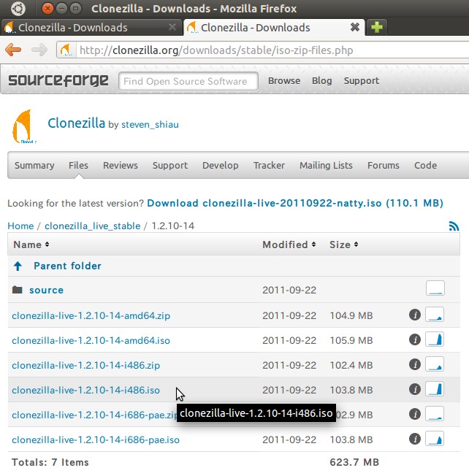Download clonezilla-live-20110922-natty.iso latest version link
The image size is (469, 476).
click(295, 203)
